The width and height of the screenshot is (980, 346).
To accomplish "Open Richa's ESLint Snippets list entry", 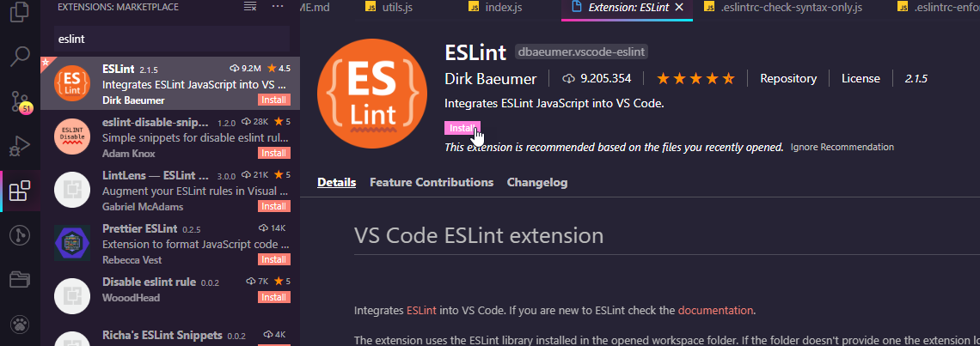I will coord(170,335).
